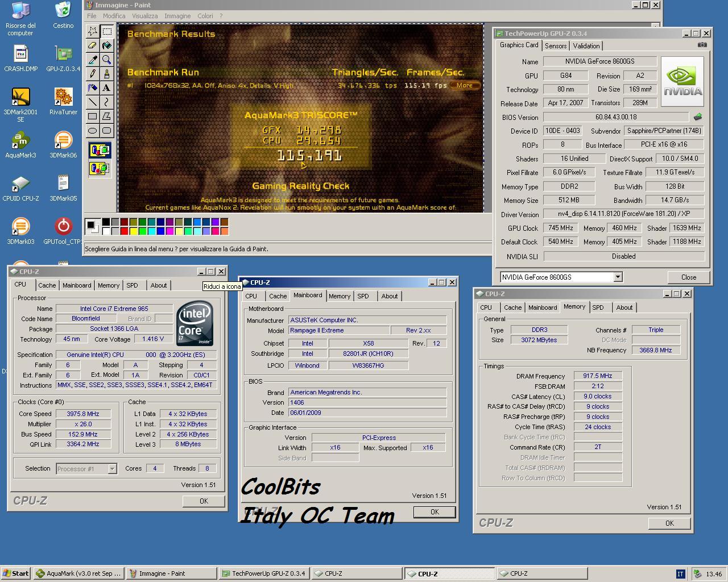The height and width of the screenshot is (582, 728).
Task: Select the Ellipse shape tool
Action: [92, 131]
